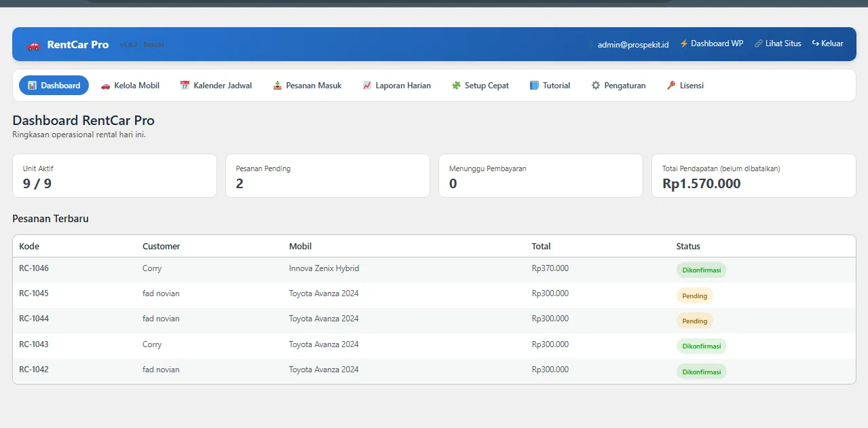Select order code RC-1043

[x=34, y=344]
